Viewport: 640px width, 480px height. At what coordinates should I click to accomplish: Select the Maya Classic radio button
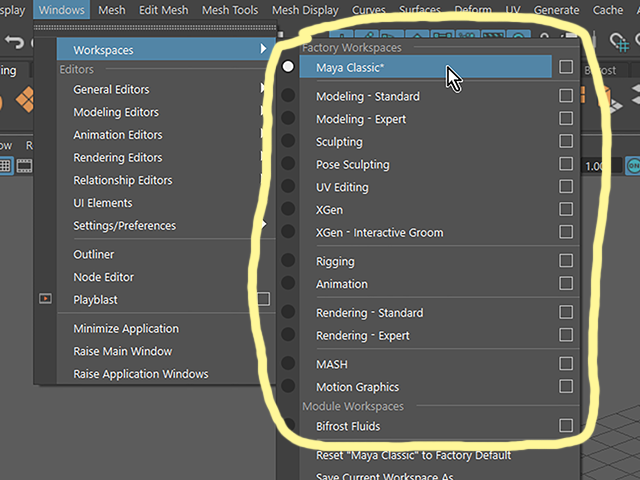click(x=288, y=67)
